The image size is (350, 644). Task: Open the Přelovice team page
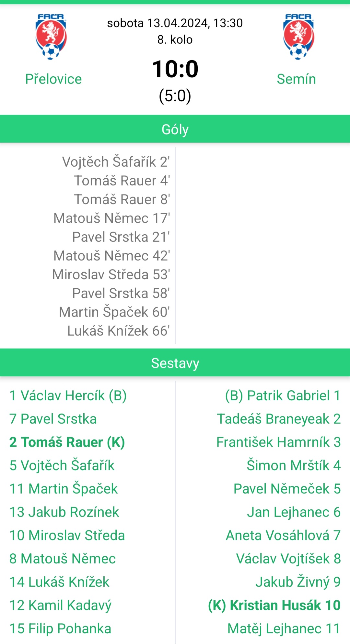tap(53, 79)
